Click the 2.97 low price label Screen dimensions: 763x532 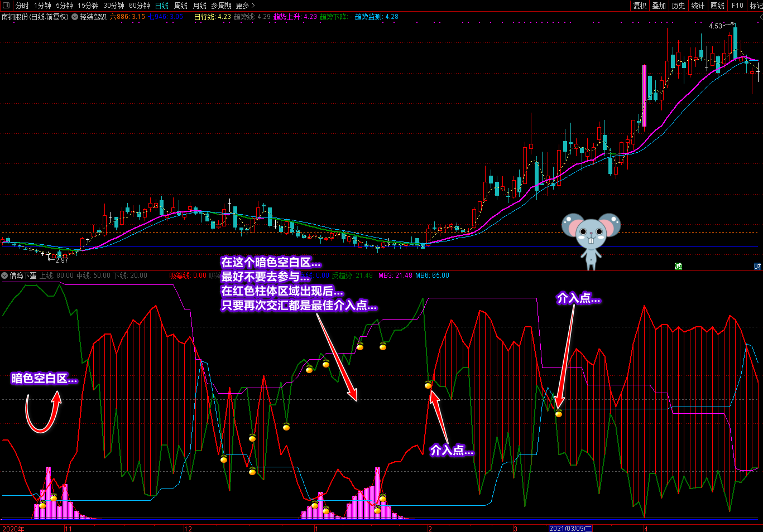[61, 260]
